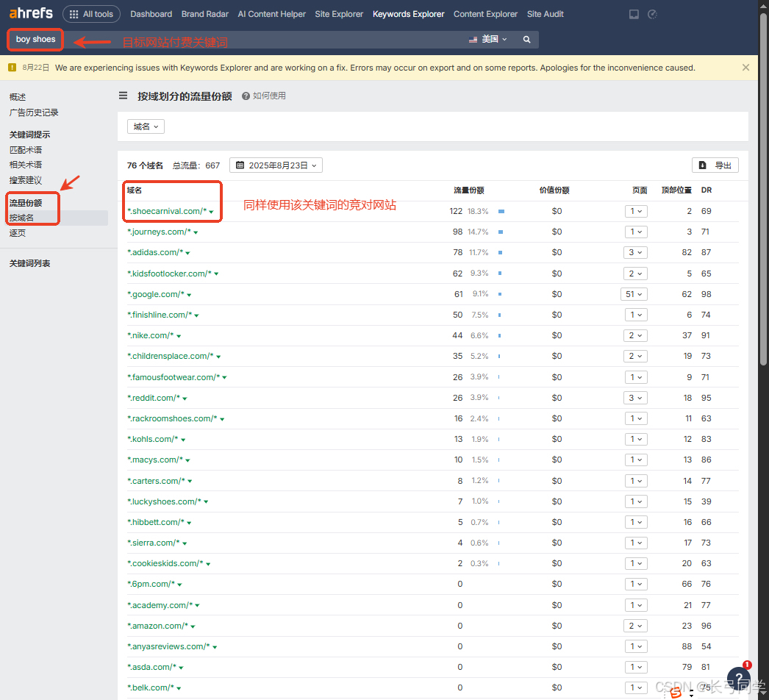Screen dimensions: 769x700
Task: Open the 6pm.com domain link
Action: 151,584
